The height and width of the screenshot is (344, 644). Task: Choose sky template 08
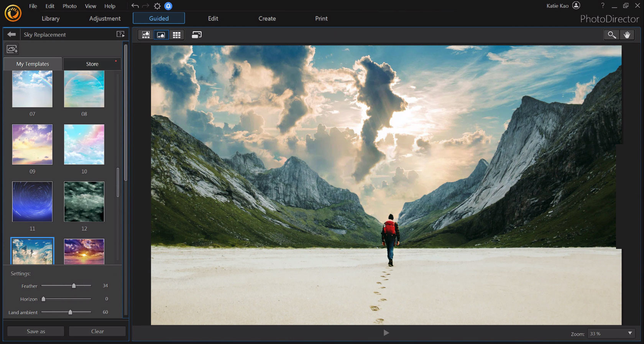(84, 89)
